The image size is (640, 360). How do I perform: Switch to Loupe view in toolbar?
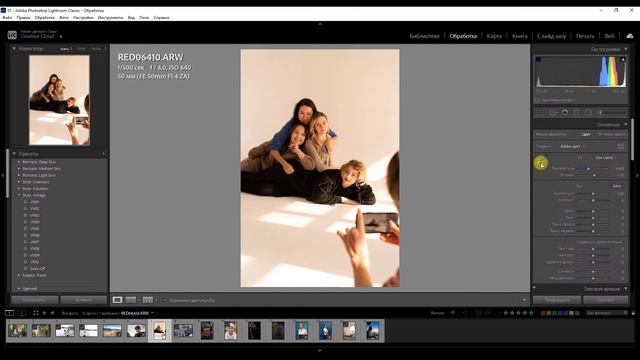pyautogui.click(x=117, y=300)
